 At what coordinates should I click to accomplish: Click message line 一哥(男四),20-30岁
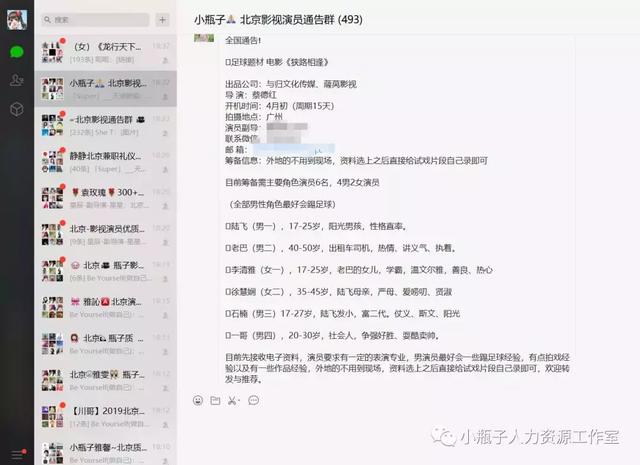coord(332,336)
